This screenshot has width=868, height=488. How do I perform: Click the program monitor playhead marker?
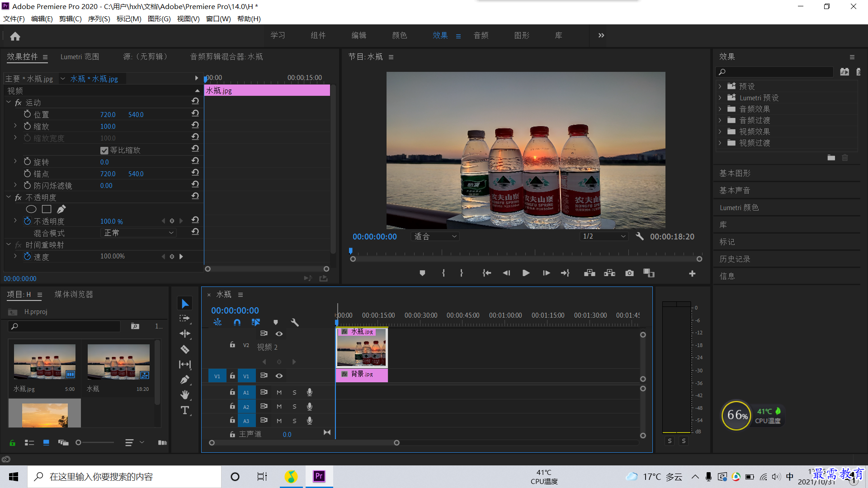(x=350, y=251)
